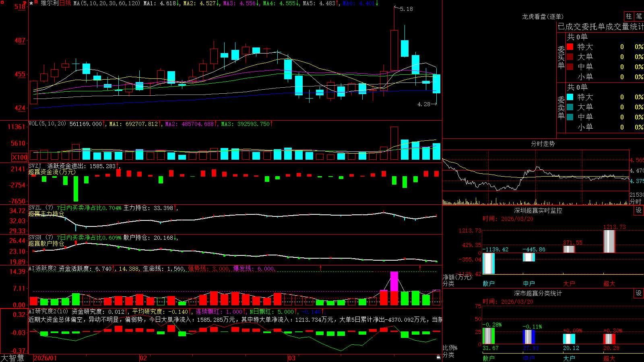Click the red gear icon at top-left corner
644x362 pixels.
2,2
